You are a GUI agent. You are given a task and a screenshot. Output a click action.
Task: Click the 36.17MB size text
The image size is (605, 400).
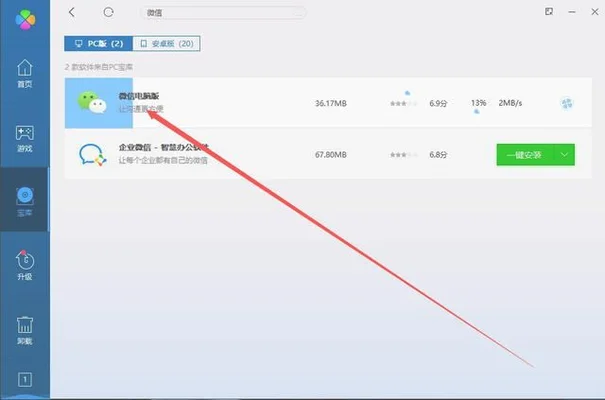point(331,103)
